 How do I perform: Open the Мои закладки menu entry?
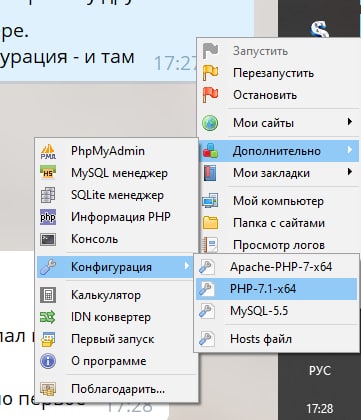(x=279, y=173)
